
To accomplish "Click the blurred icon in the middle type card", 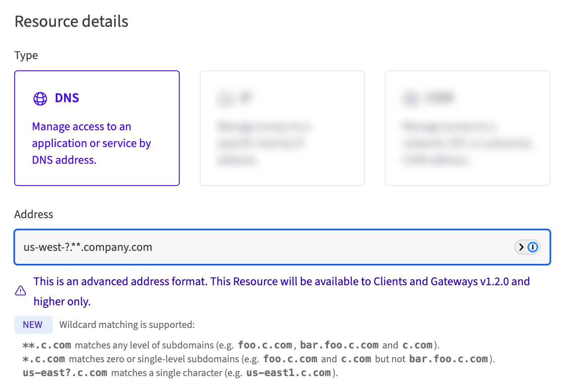I will coord(226,98).
